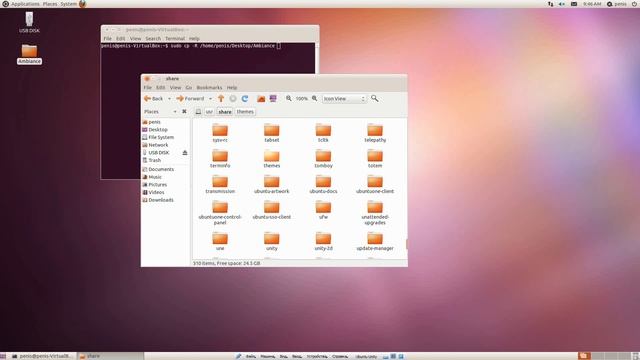Go back using the Back arrow
640x360 pixels.
[153, 99]
